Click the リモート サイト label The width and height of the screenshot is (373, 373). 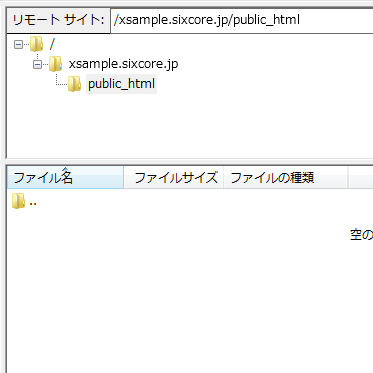pos(58,20)
